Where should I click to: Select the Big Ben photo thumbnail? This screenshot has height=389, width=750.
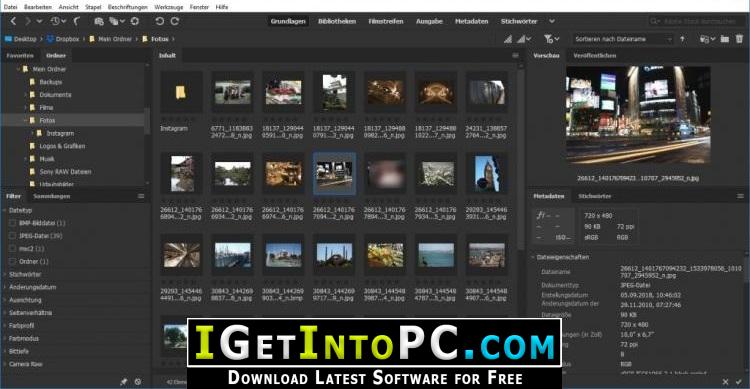pyautogui.click(x=486, y=174)
